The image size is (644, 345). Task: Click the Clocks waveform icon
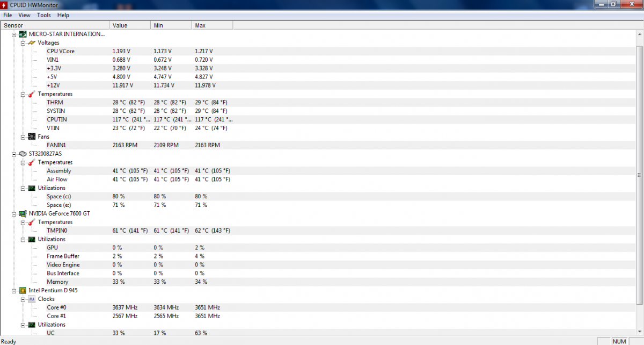point(32,299)
